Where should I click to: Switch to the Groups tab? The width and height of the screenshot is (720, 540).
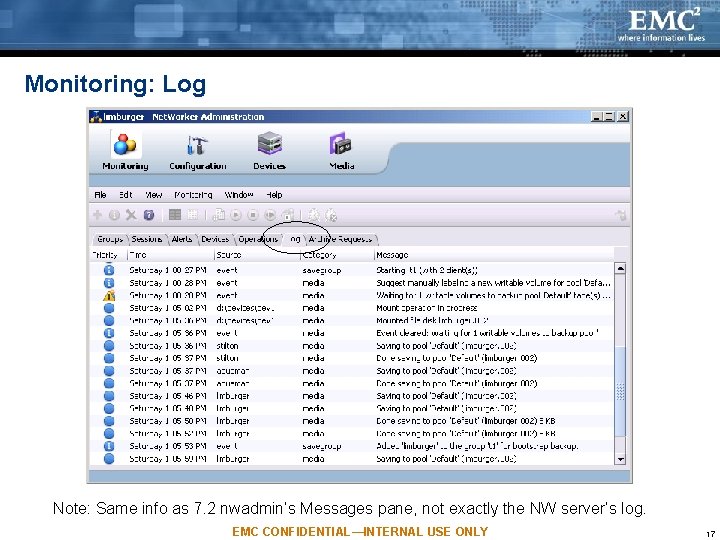click(110, 239)
